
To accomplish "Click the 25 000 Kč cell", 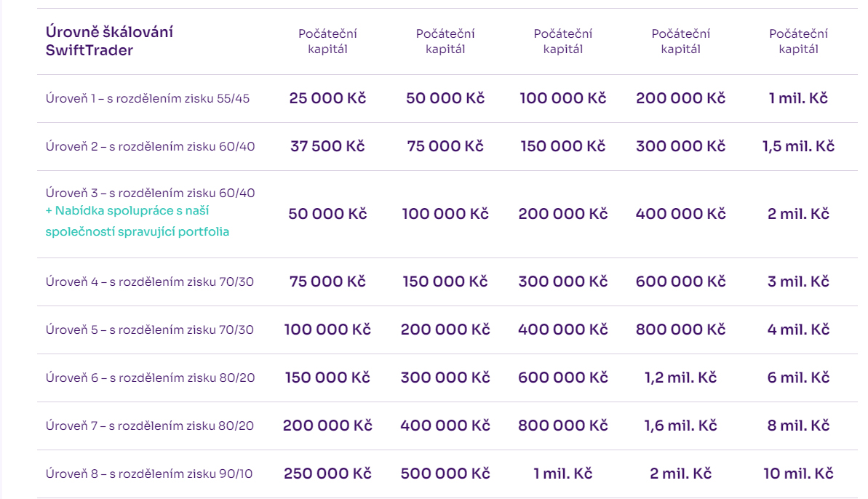I will click(x=327, y=98).
